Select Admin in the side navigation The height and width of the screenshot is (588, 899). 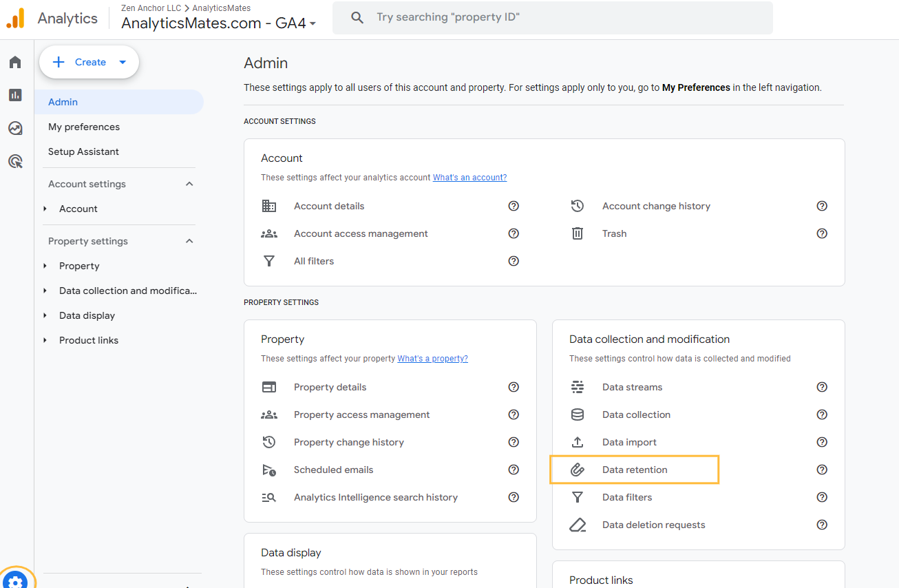click(119, 102)
